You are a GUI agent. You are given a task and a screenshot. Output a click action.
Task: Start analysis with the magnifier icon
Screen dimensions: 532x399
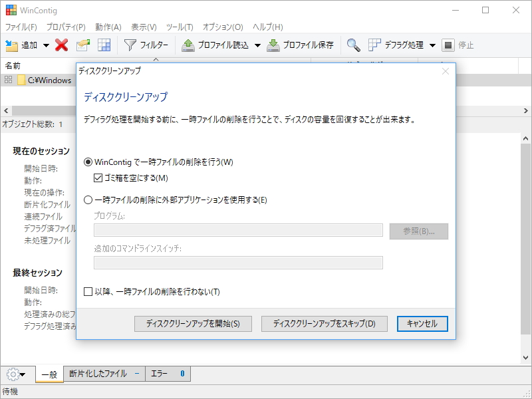353,45
